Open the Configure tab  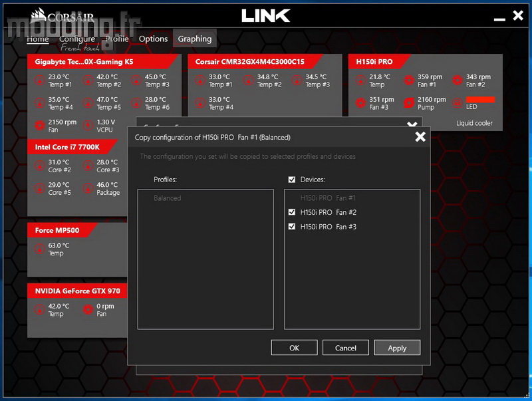[77, 39]
